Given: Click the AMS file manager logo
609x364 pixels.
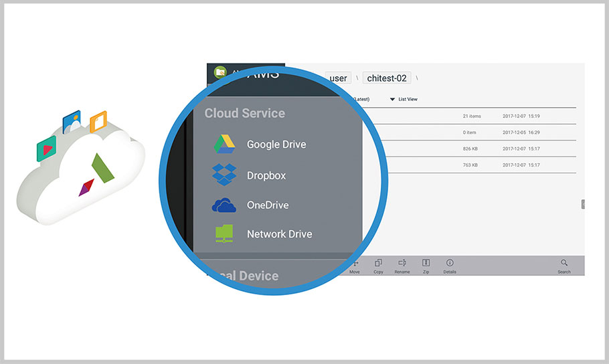Looking at the screenshot, I should pyautogui.click(x=220, y=72).
